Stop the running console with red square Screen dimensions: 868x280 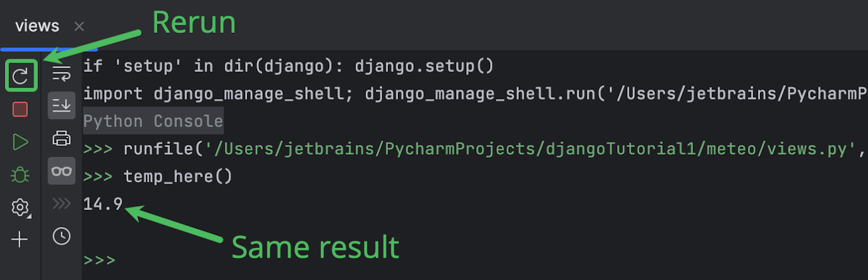[x=20, y=109]
